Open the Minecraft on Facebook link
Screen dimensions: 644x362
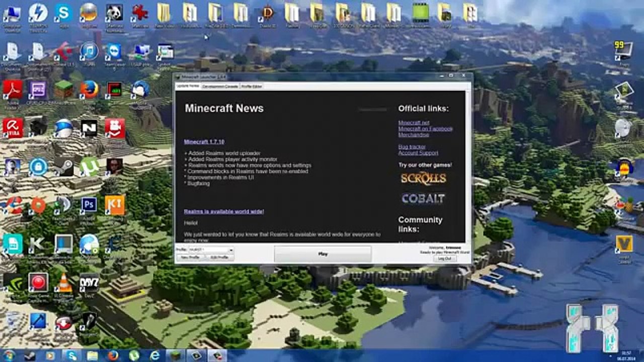point(426,129)
